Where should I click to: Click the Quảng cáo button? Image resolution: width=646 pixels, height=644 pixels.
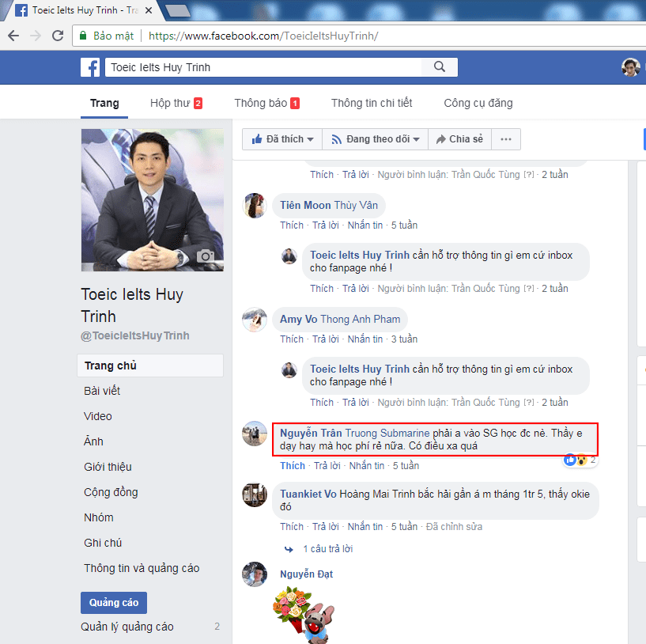point(114,603)
